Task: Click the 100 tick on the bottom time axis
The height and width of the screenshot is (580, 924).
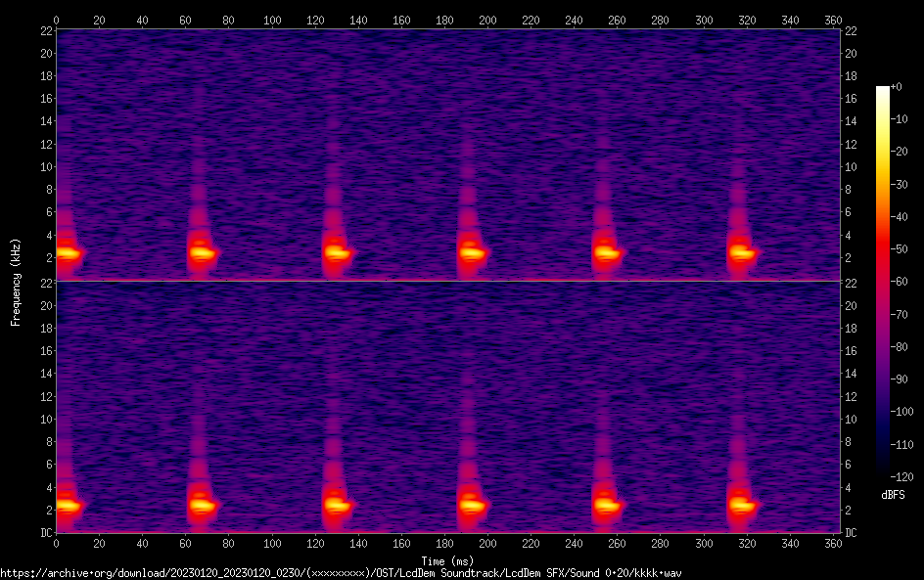Action: click(272, 543)
